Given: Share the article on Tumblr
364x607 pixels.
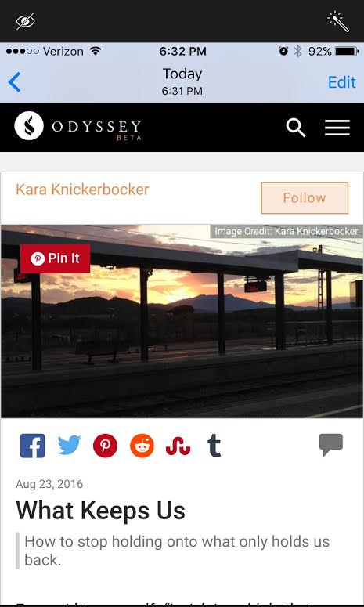Looking at the screenshot, I should [214, 446].
